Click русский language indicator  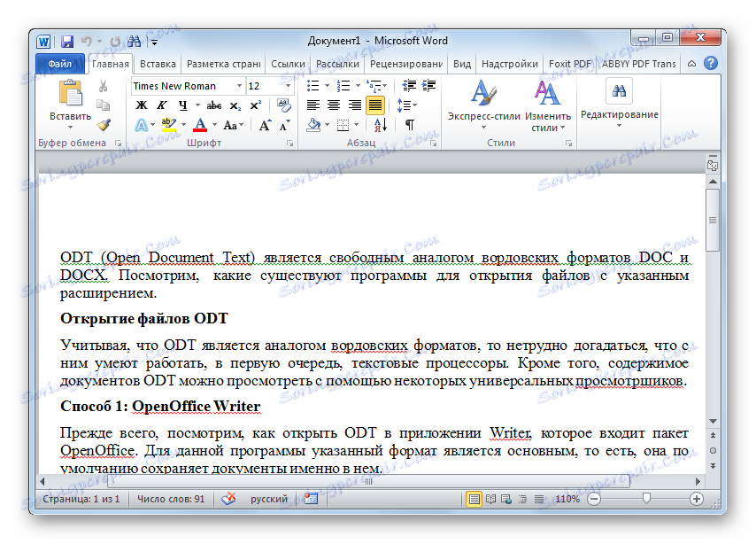point(268,499)
